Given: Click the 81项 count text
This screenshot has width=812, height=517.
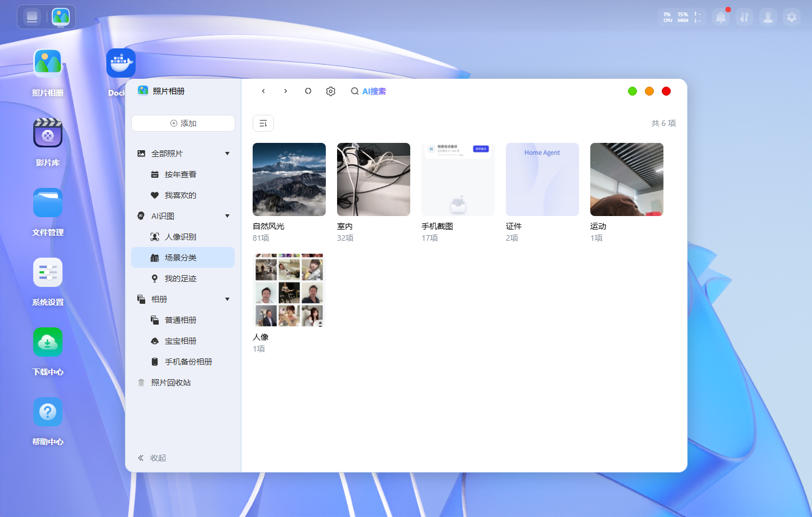Looking at the screenshot, I should click(261, 238).
